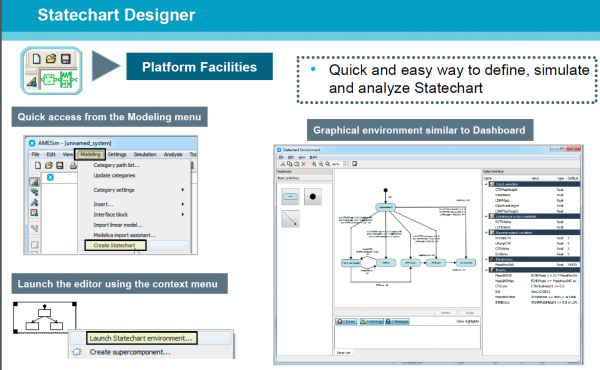
Task: Select the sketch mode icon in left sidebar
Action: coord(34,182)
